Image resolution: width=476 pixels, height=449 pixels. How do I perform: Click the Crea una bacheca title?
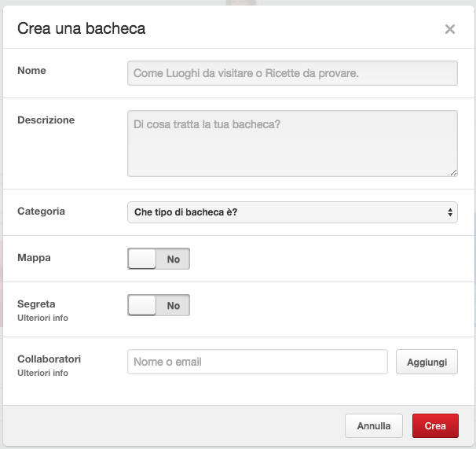pos(82,28)
